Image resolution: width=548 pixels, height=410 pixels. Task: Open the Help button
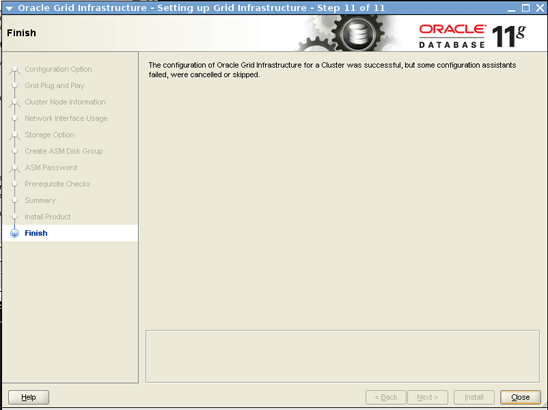28,397
